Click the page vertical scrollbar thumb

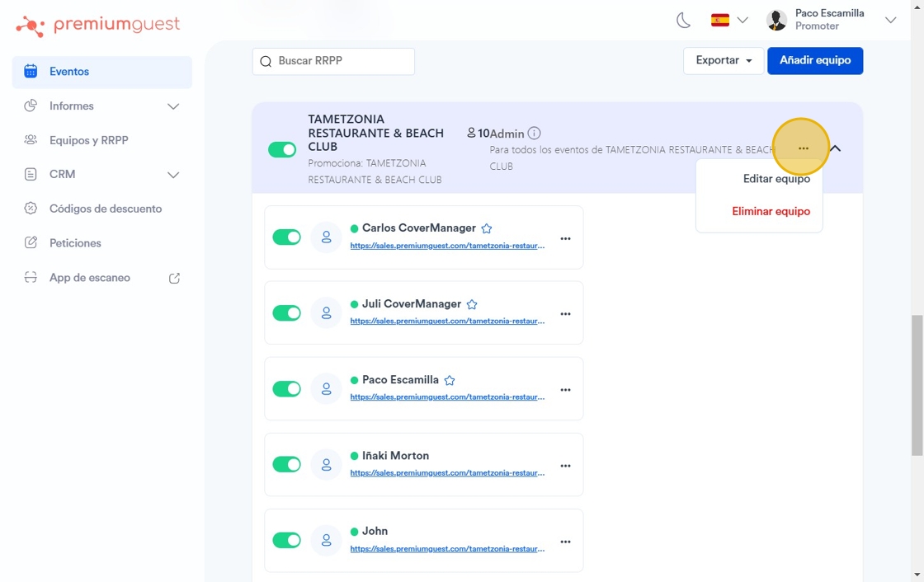[x=917, y=385]
